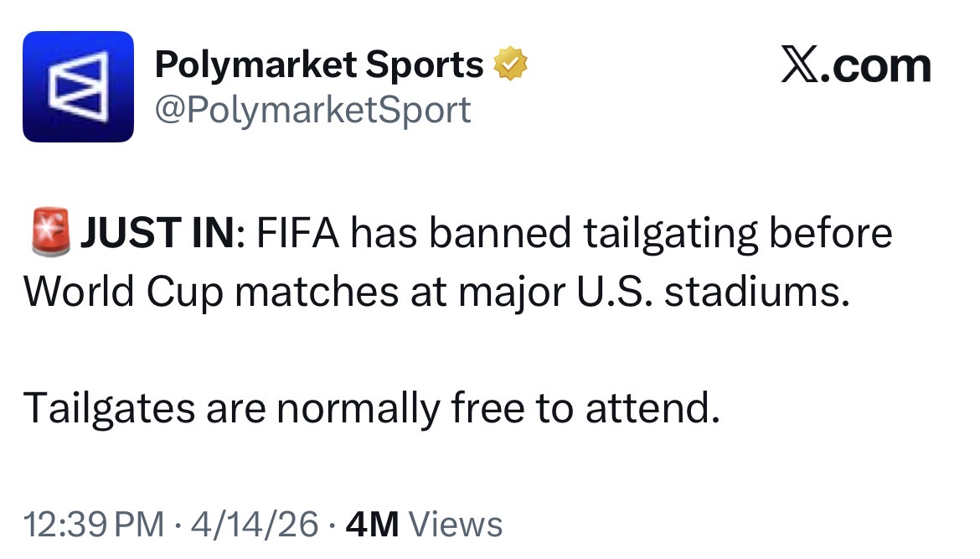The width and height of the screenshot is (980, 559).
Task: Click the bold 4M view count
Action: coord(372,525)
